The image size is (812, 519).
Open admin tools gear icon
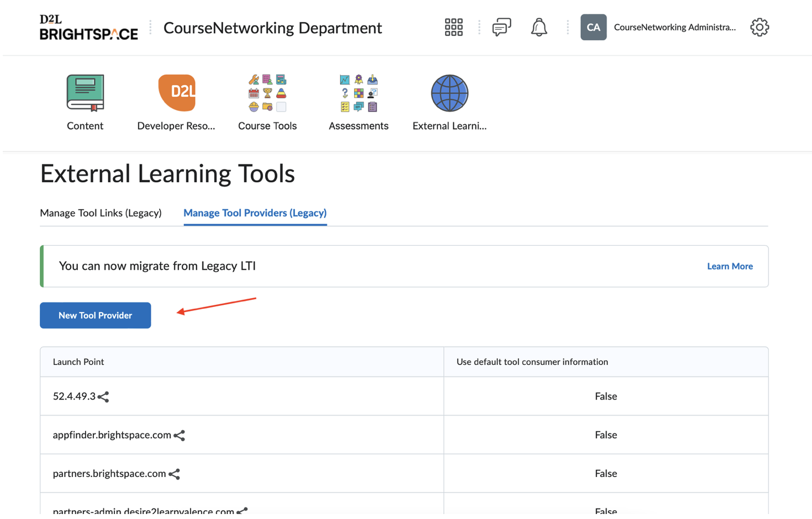(x=759, y=27)
